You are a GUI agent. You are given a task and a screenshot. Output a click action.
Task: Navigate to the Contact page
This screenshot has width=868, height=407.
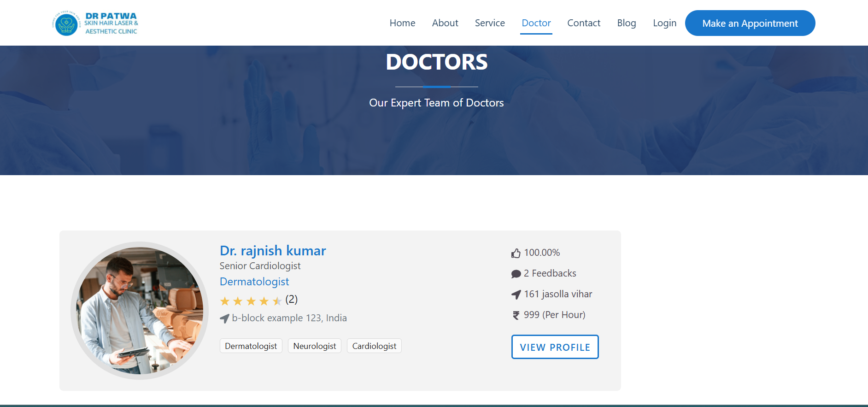[x=584, y=23]
